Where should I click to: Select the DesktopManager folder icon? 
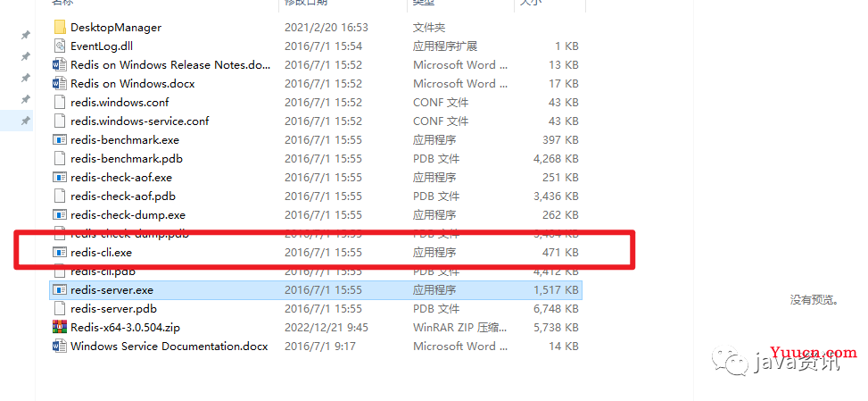tap(60, 27)
